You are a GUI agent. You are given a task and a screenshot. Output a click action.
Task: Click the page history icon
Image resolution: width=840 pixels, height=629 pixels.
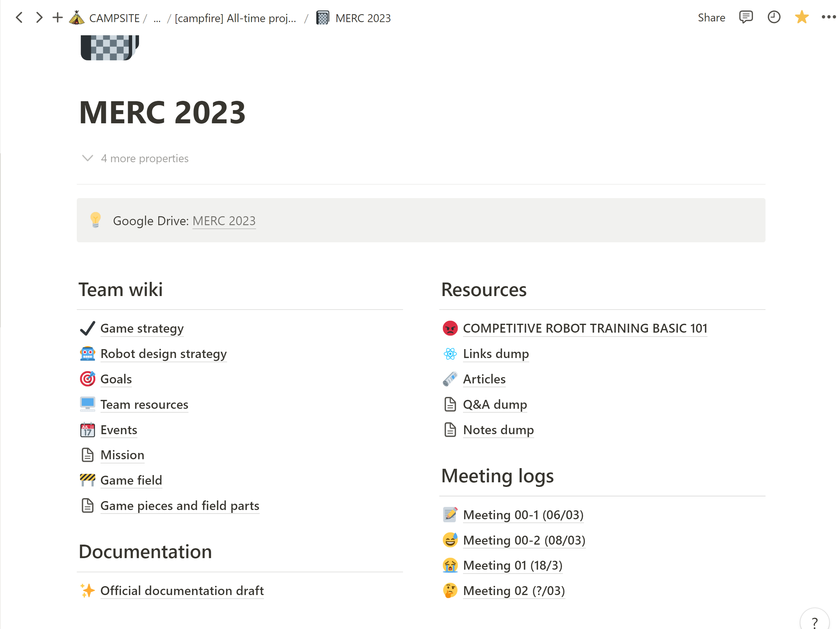(773, 18)
